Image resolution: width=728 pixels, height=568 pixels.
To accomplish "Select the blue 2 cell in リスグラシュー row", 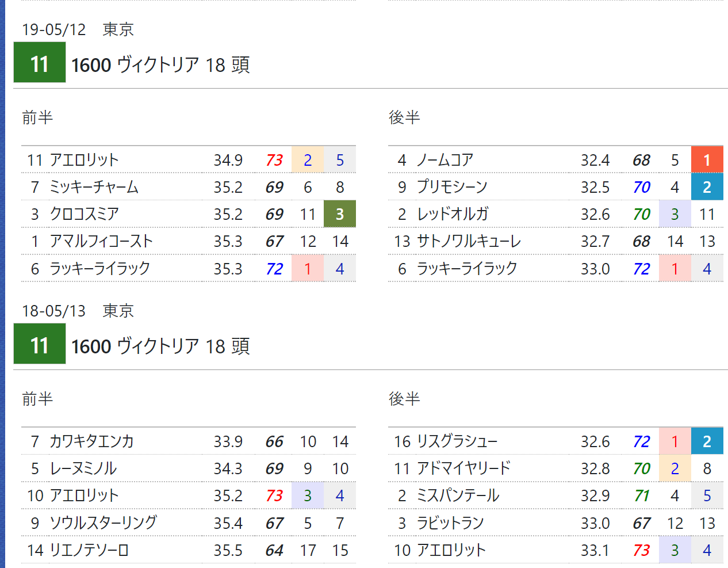I will pos(707,441).
